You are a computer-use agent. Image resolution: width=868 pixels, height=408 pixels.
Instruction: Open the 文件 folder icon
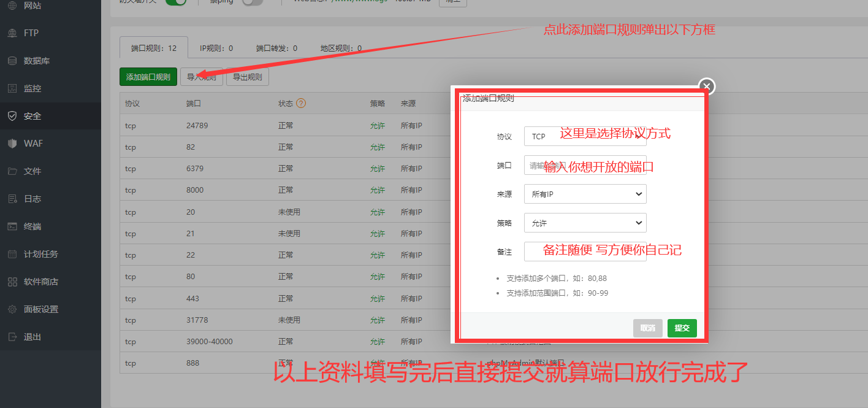coord(12,171)
